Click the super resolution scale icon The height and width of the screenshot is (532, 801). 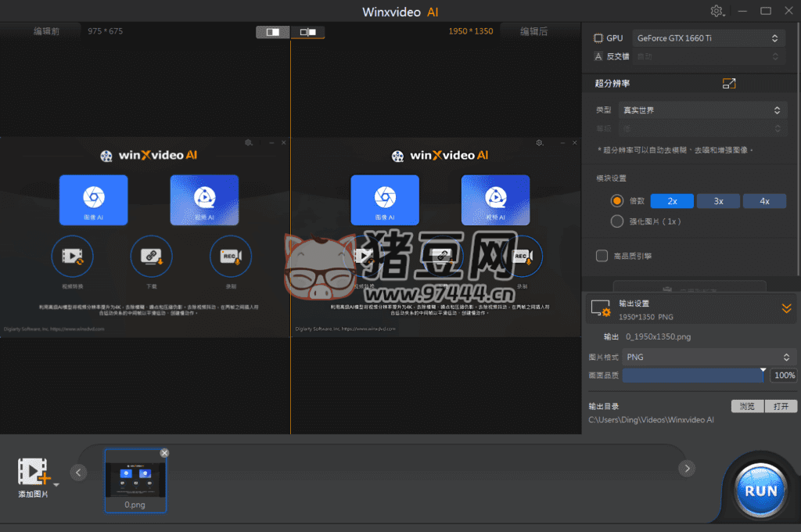[729, 84]
